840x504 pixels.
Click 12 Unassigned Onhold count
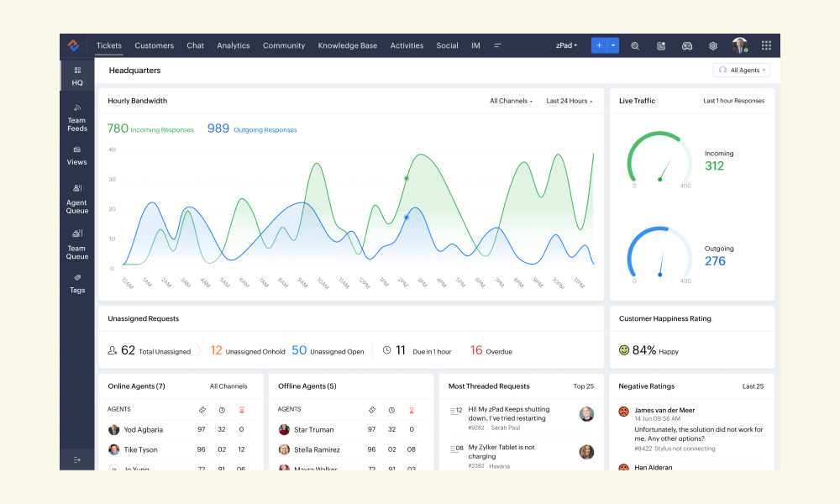point(248,351)
